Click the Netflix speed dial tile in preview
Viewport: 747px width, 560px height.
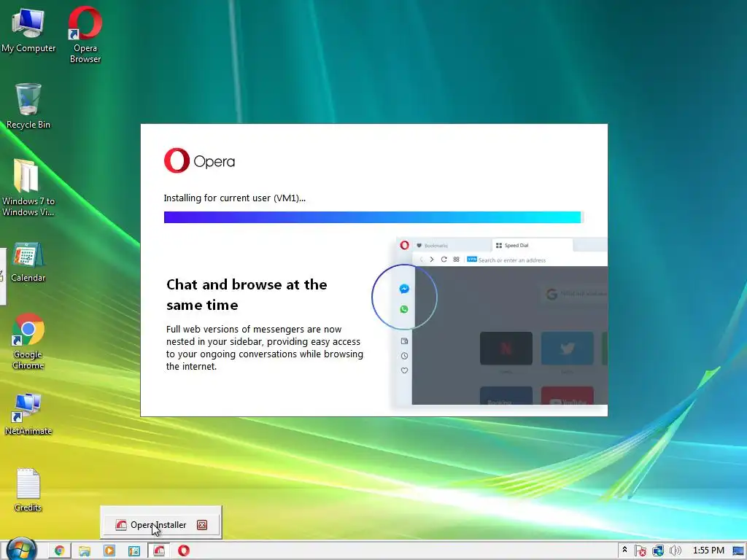pyautogui.click(x=506, y=348)
